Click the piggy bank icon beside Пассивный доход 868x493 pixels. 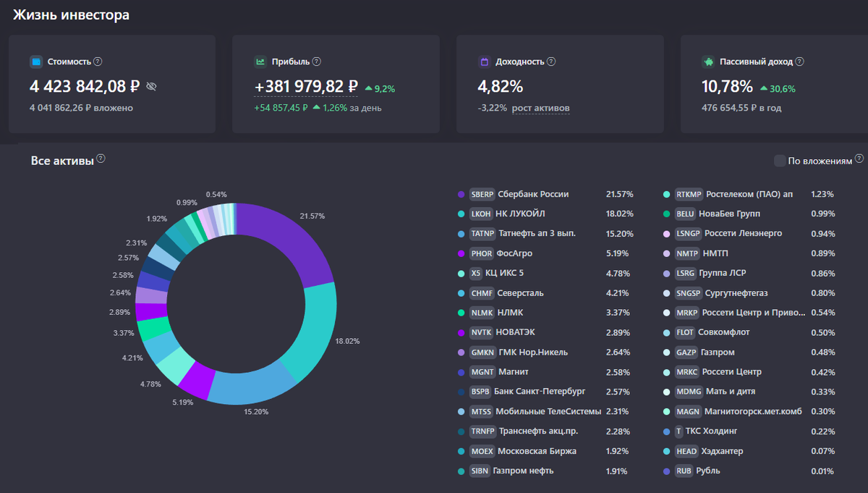coord(709,62)
